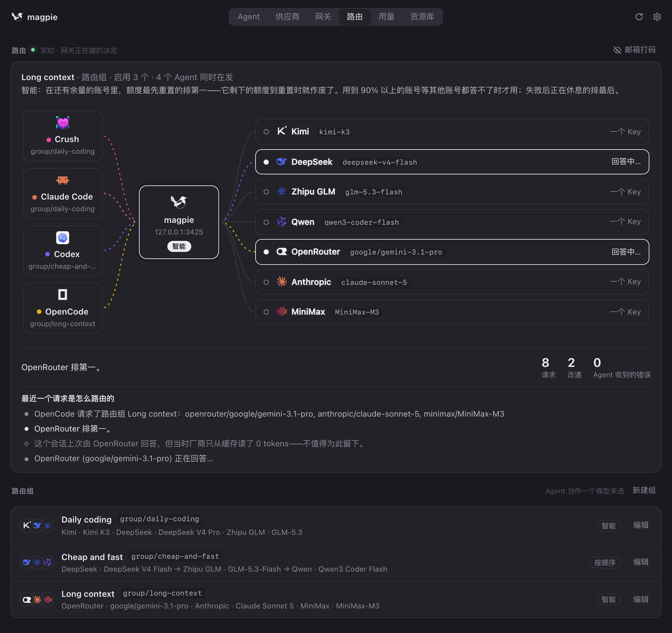This screenshot has width=672, height=633.
Task: Click the Kimi icon in the Daily coding group row
Action: (26, 525)
